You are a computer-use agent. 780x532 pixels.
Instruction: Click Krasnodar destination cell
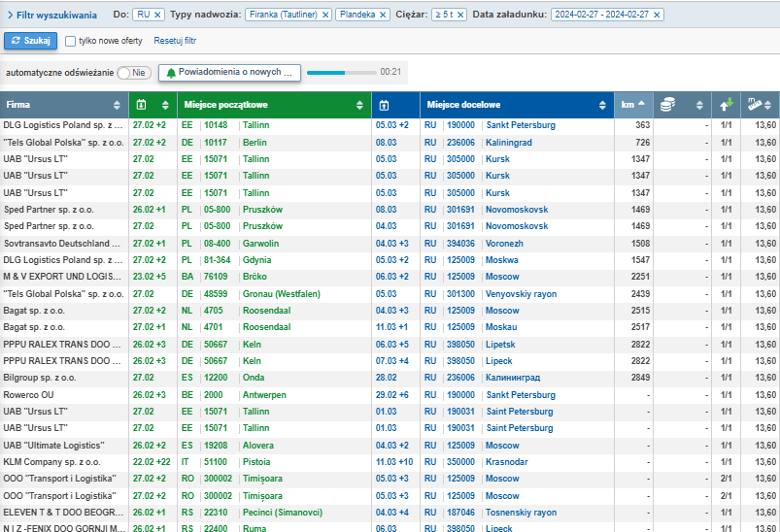tap(507, 462)
